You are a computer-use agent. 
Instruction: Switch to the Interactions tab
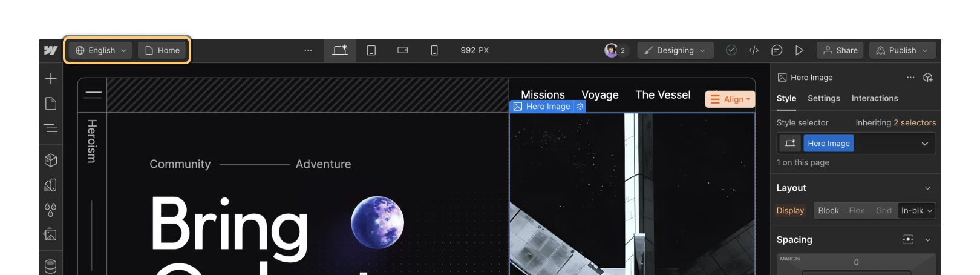point(875,98)
